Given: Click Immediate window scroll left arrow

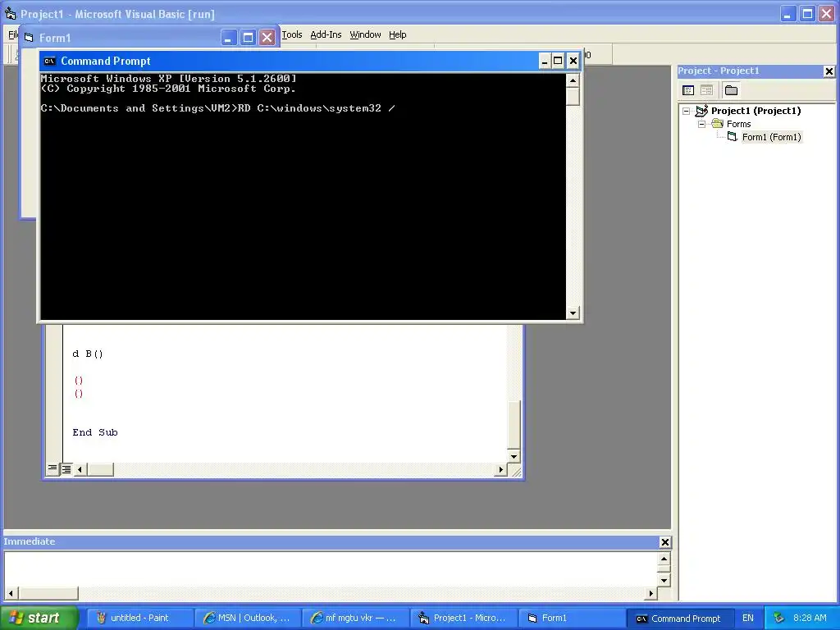Looking at the screenshot, I should coord(11,593).
